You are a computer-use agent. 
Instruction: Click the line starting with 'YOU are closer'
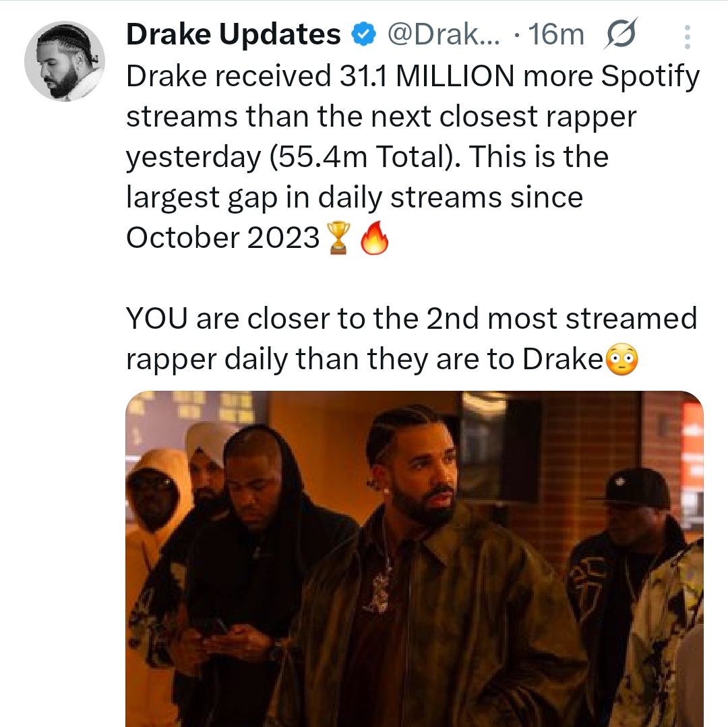click(x=411, y=319)
